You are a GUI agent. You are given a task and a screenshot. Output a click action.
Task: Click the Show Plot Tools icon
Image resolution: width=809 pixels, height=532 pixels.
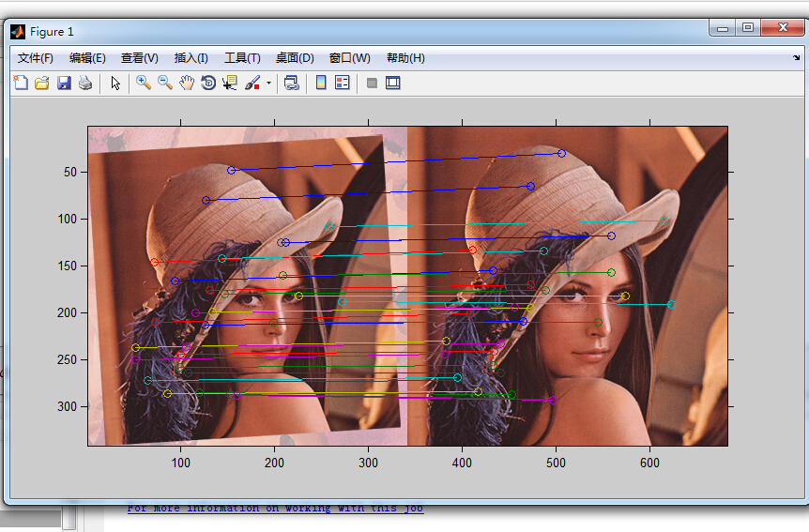coord(393,83)
